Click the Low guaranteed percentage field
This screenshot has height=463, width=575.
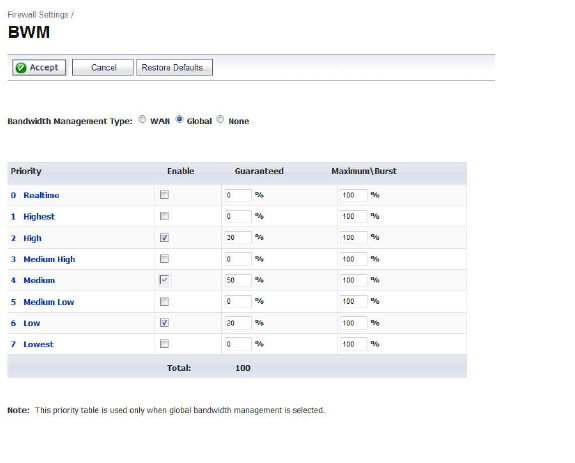coord(238,323)
